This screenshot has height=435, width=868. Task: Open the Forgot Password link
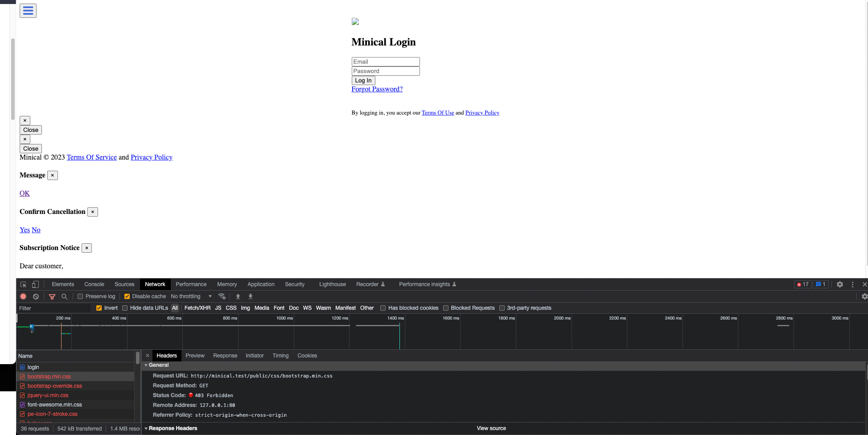coord(377,89)
